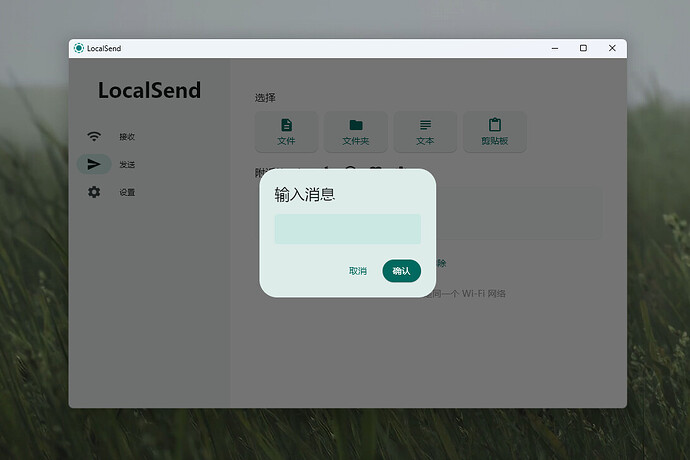The image size is (690, 460).
Task: Click the message input field in dialog
Action: pyautogui.click(x=348, y=229)
